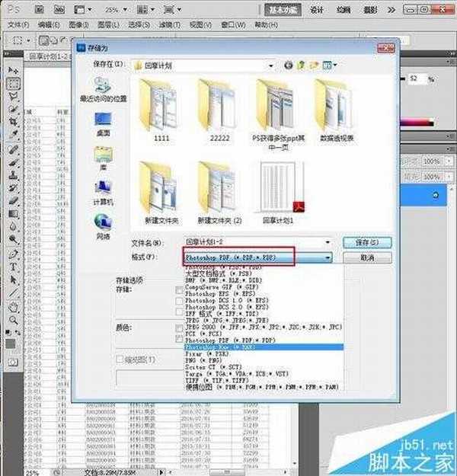Click the Save button in dialog
Image resolution: width=457 pixels, height=476 pixels.
372,242
